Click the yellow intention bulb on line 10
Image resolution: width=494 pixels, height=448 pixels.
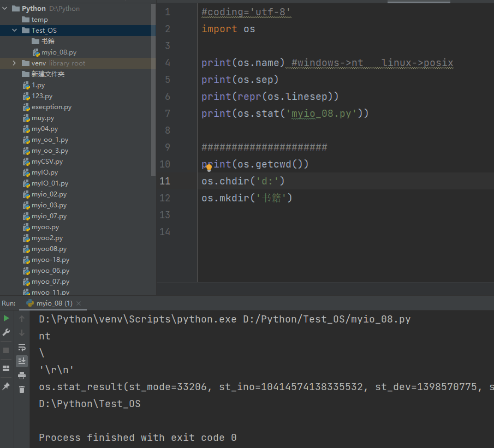coord(209,168)
